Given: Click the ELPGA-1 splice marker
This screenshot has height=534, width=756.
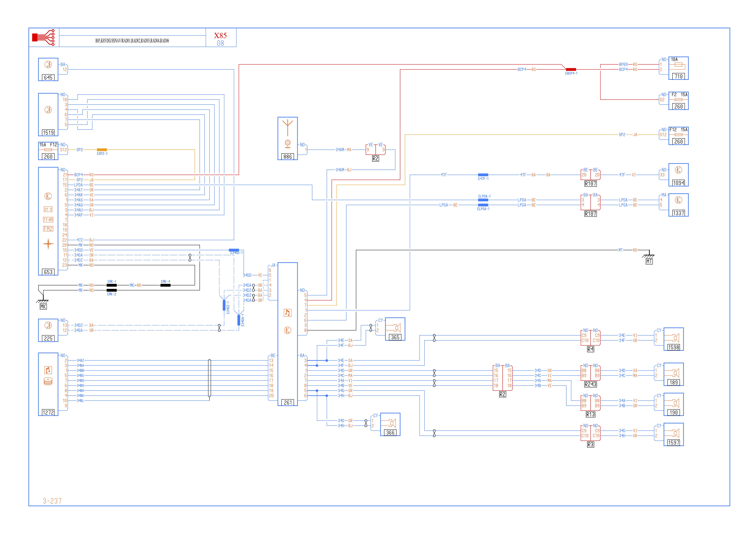Looking at the screenshot, I should (483, 205).
